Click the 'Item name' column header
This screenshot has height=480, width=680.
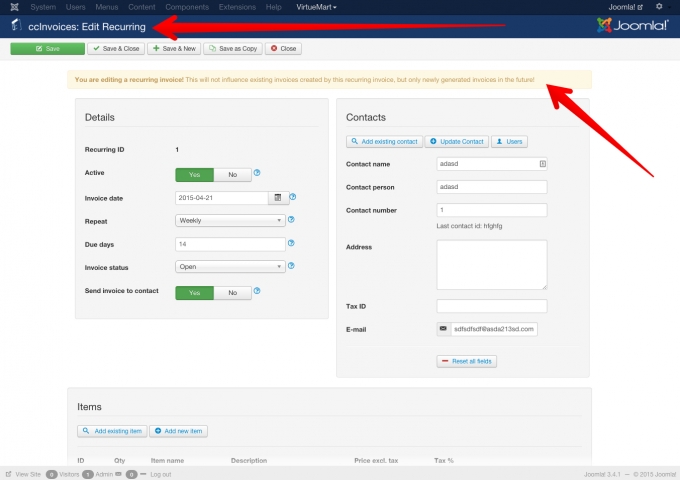coord(167,460)
